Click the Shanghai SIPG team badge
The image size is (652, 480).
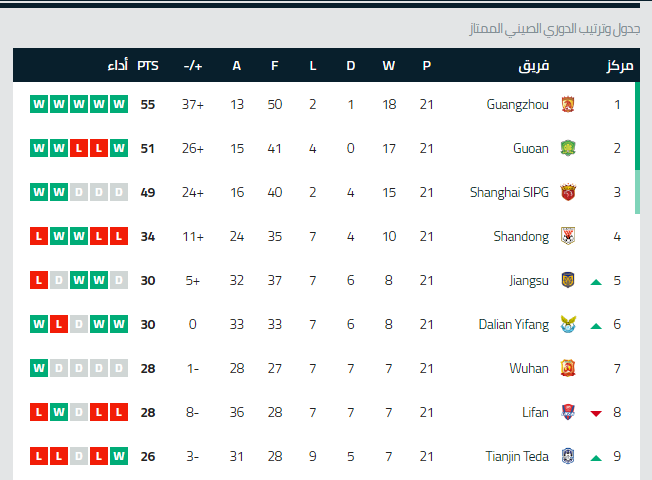click(x=567, y=192)
